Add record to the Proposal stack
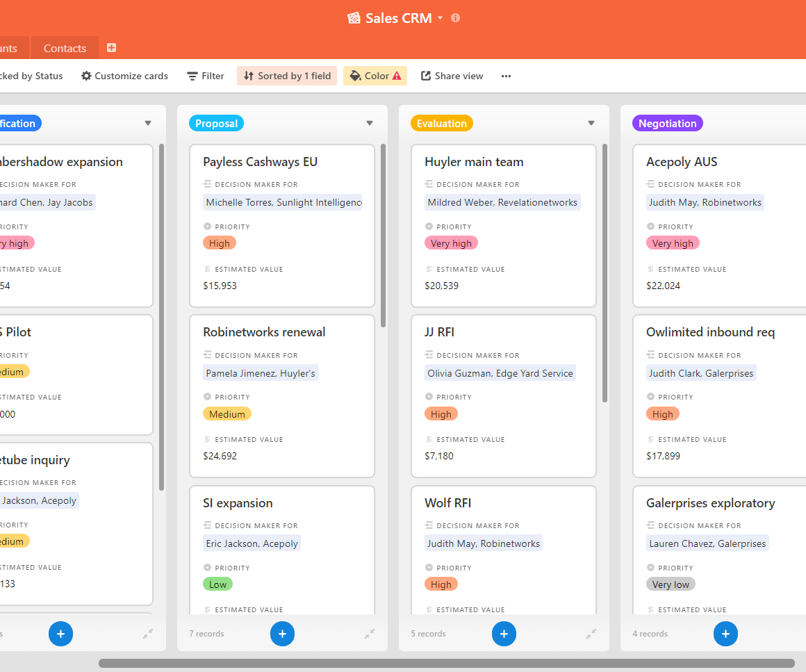 click(282, 634)
